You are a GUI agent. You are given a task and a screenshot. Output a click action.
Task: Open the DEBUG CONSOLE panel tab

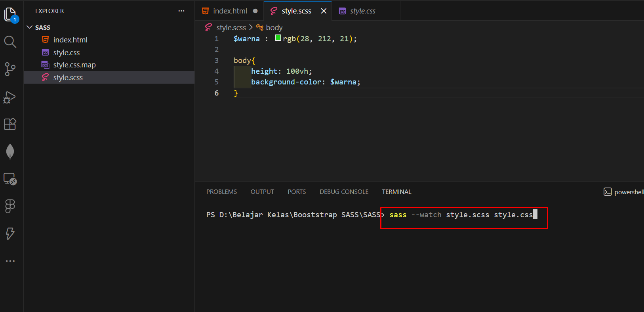click(x=344, y=192)
